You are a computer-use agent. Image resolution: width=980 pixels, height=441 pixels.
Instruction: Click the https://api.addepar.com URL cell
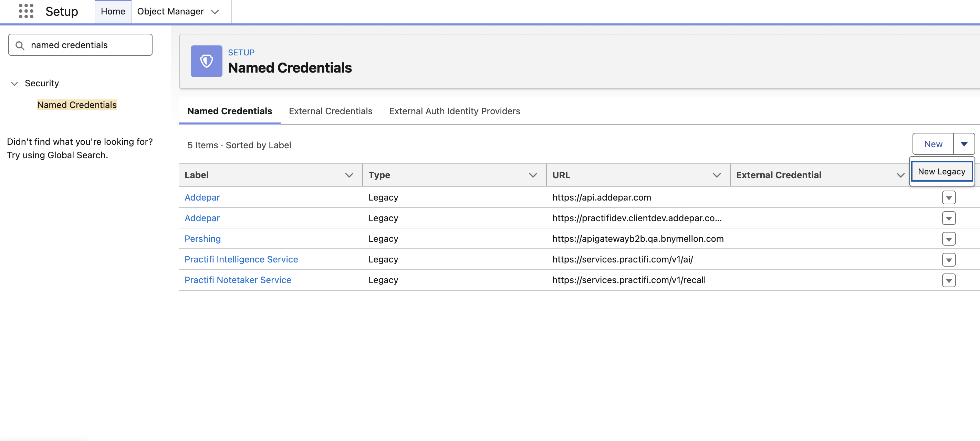pos(602,197)
